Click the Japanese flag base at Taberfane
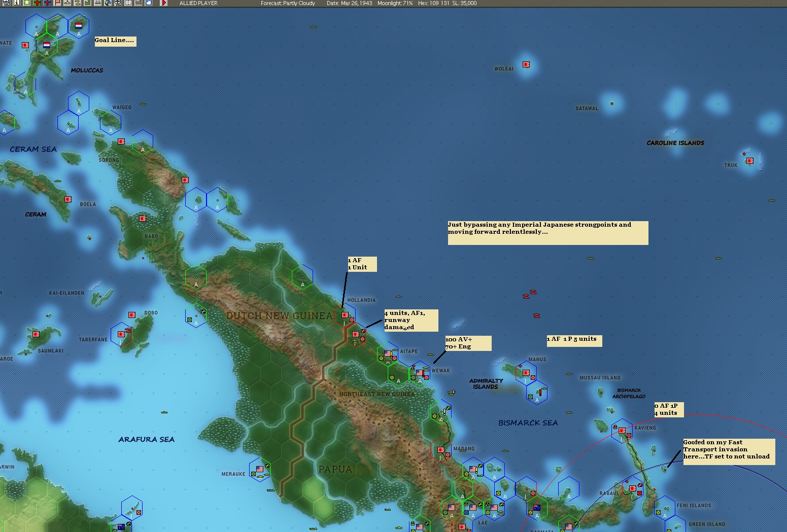This screenshot has width=787, height=532. click(x=121, y=334)
